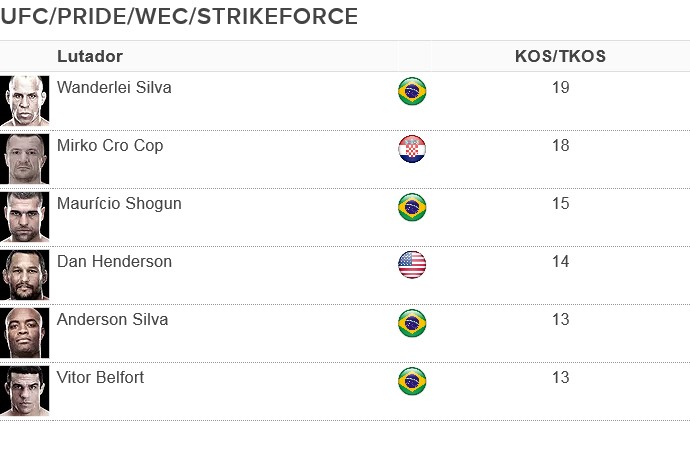Click the Vitor Belfort name
The image size is (690, 449).
point(100,377)
